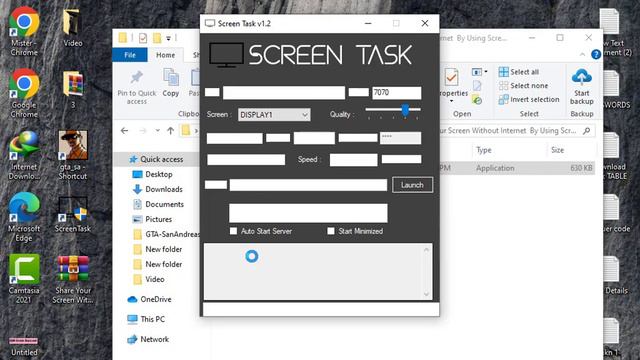
Task: Adjust the Quality slider handle
Action: pyautogui.click(x=405, y=109)
